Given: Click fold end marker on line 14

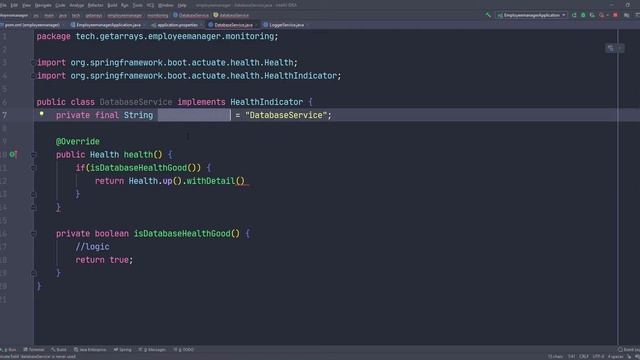Looking at the screenshot, I should tap(33, 207).
